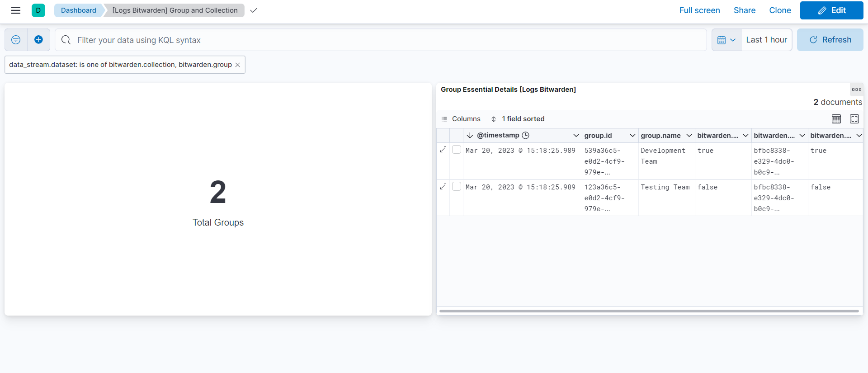
Task: Remove the data_stream.dataset filter pill
Action: (x=237, y=65)
